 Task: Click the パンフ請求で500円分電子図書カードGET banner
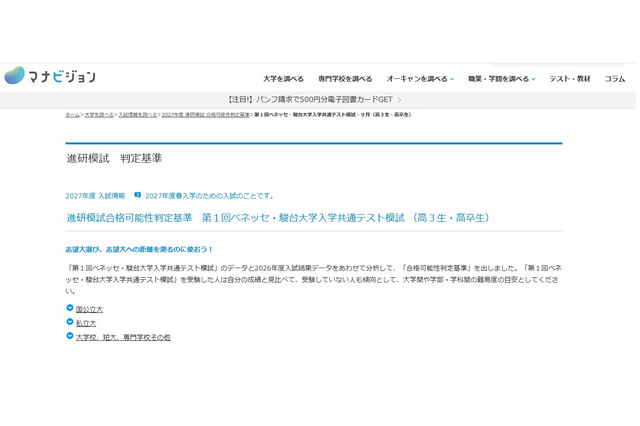pyautogui.click(x=314, y=100)
